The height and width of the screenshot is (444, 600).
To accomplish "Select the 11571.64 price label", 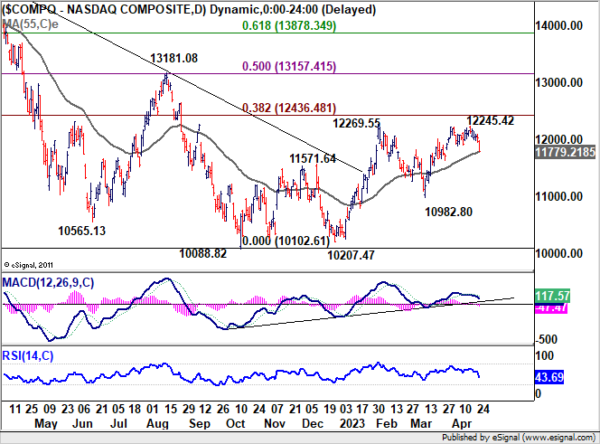I will click(313, 158).
